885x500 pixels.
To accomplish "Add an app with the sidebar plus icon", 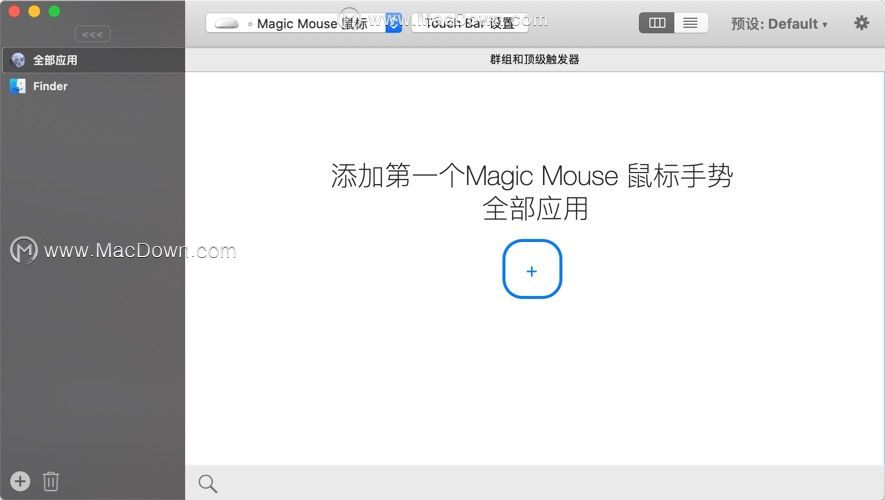I will (x=20, y=481).
